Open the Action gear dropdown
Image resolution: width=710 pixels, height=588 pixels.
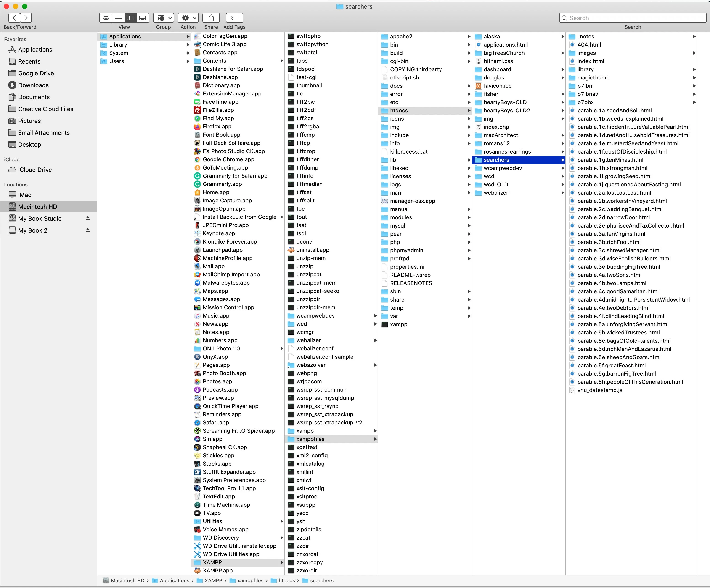[x=188, y=18]
